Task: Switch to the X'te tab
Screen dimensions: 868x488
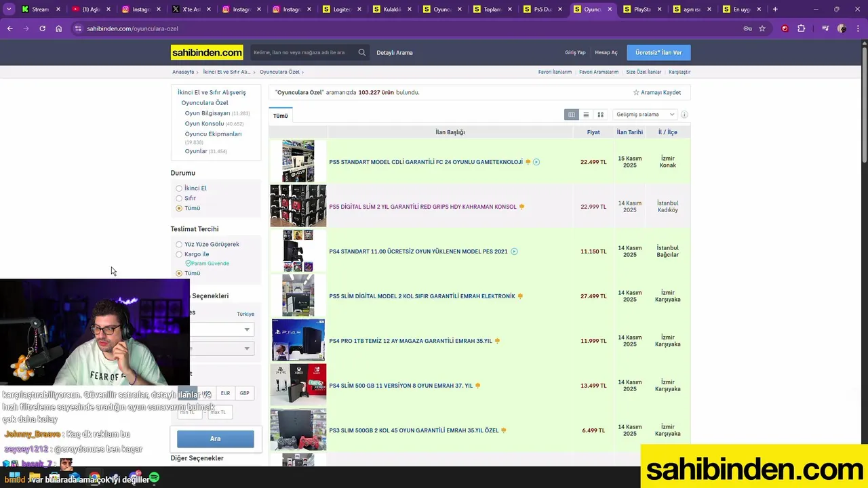Action: click(192, 9)
